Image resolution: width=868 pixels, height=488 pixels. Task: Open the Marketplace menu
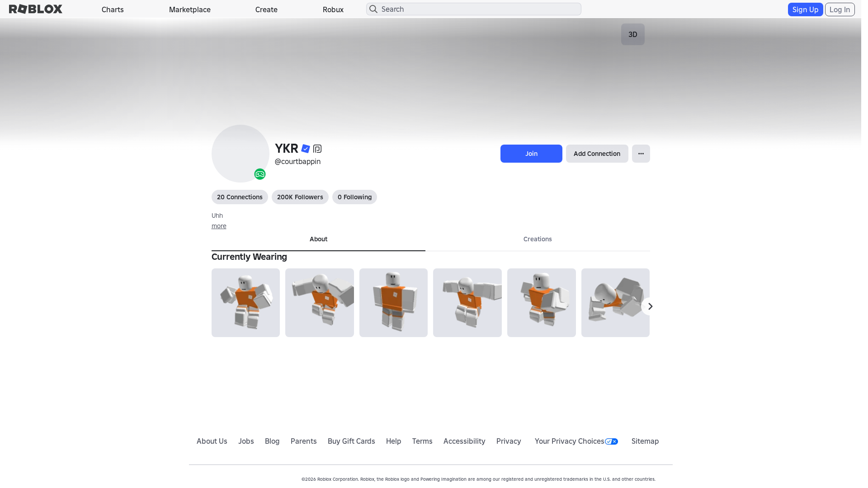point(190,9)
